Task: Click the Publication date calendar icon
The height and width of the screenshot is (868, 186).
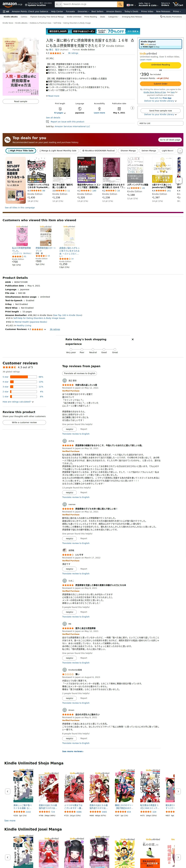Action: [x=119, y=109]
